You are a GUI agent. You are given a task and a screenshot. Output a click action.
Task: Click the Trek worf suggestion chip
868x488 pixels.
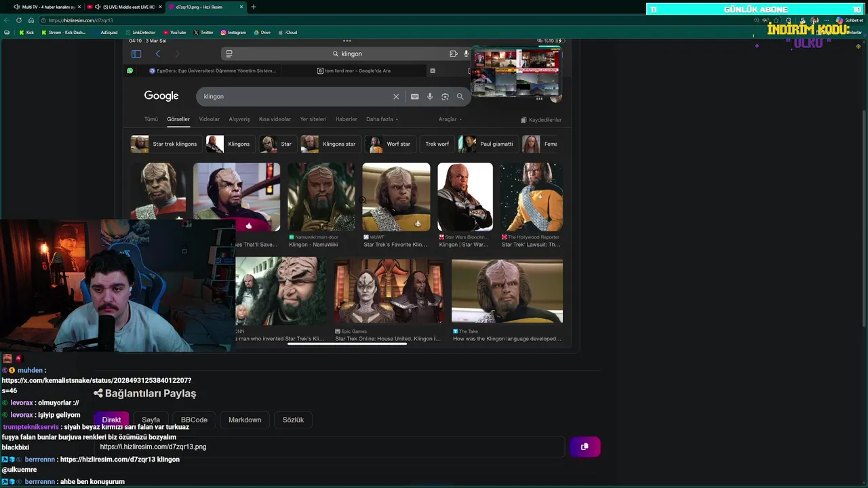click(x=437, y=144)
